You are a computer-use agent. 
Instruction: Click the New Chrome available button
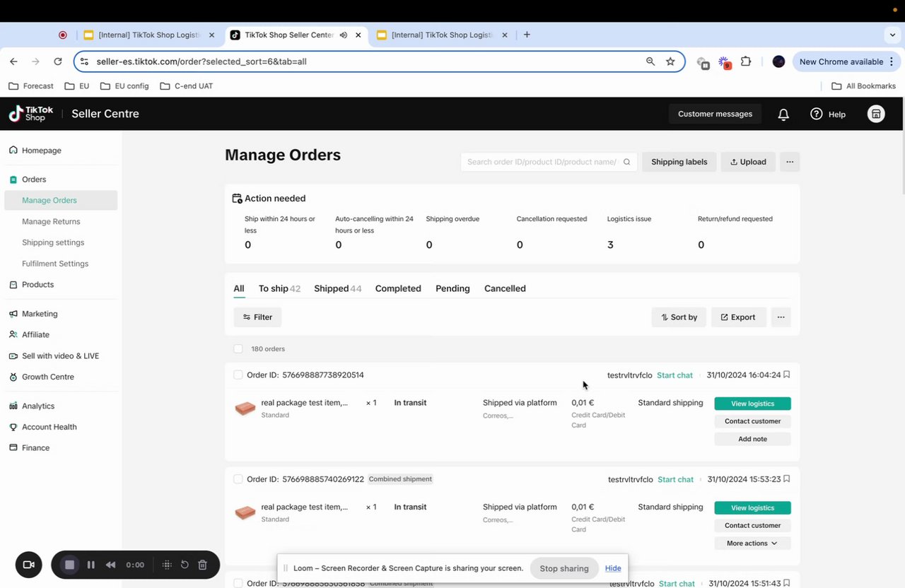coord(846,61)
